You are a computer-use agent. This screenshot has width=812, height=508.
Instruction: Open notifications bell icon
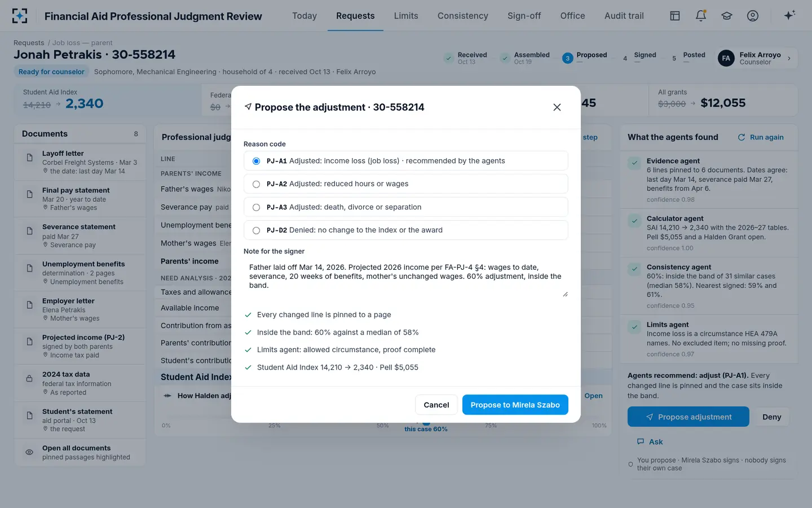click(701, 16)
